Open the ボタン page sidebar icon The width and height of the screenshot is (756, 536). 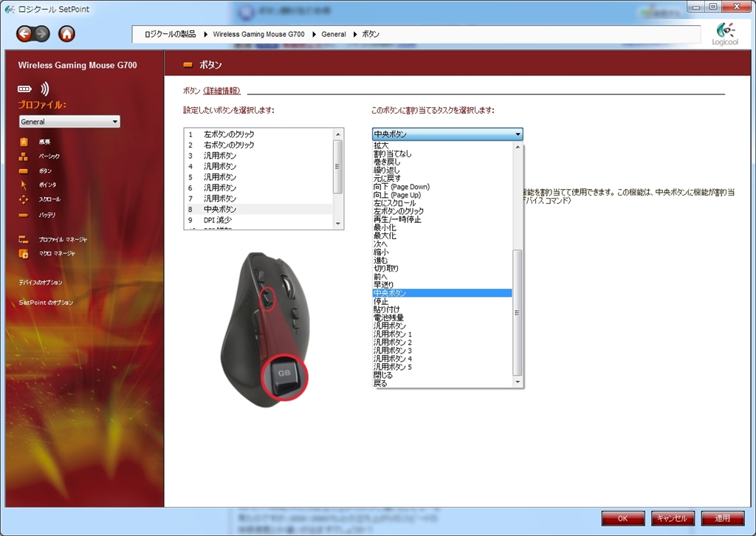click(x=23, y=171)
